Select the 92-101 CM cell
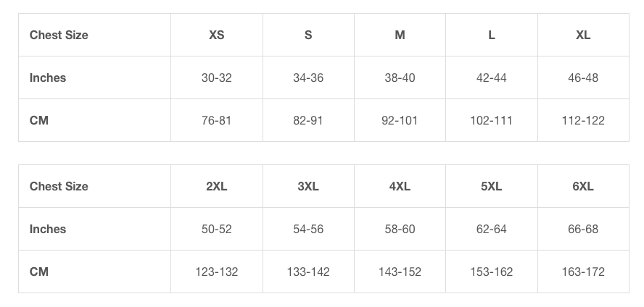Viewport: 644px width, 307px height. pos(400,120)
